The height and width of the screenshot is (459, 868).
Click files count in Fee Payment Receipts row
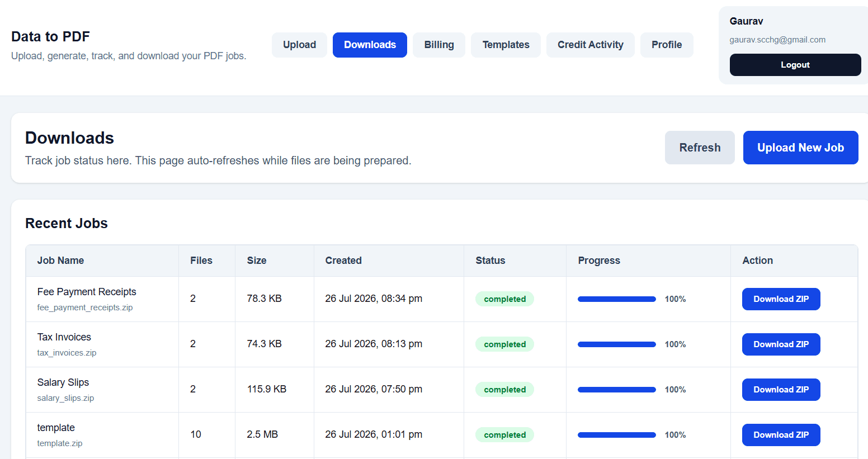[193, 299]
